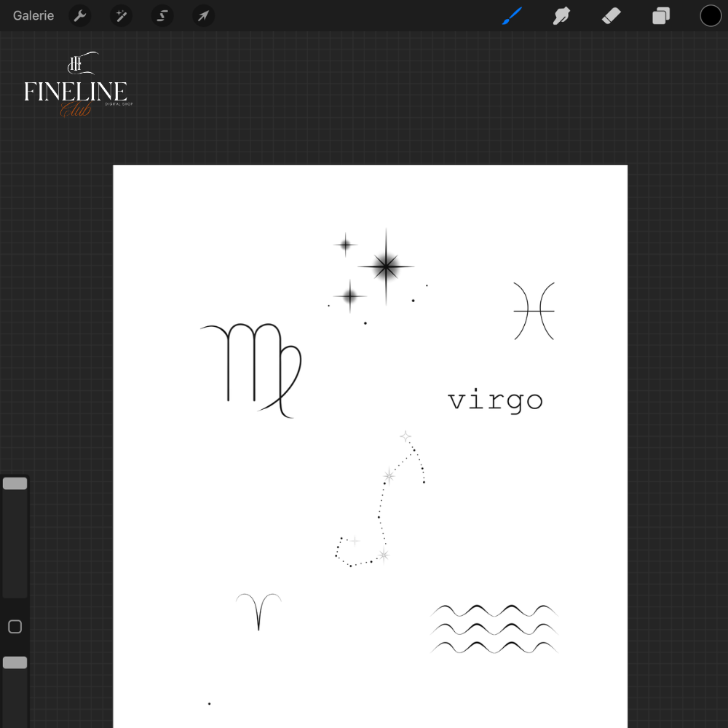Click the brush opacity slider handle

coord(15,662)
